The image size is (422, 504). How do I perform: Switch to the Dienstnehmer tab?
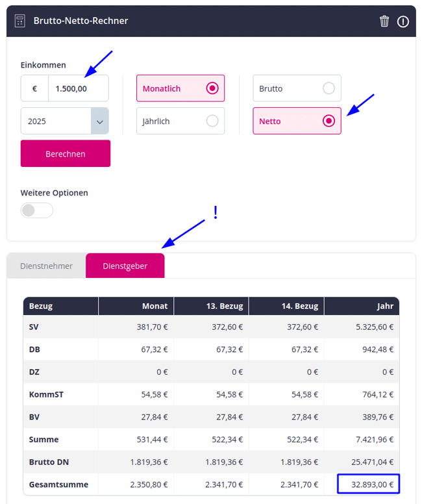pyautogui.click(x=46, y=266)
